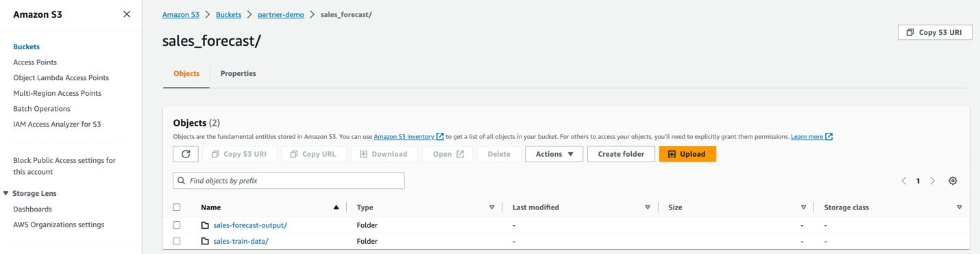Viewport: 980px width, 254px height.
Task: Click the Name column header
Action: tap(211, 207)
